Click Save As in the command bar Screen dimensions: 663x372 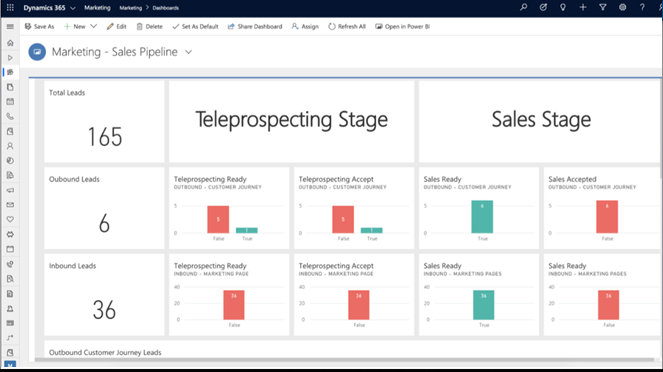click(39, 27)
